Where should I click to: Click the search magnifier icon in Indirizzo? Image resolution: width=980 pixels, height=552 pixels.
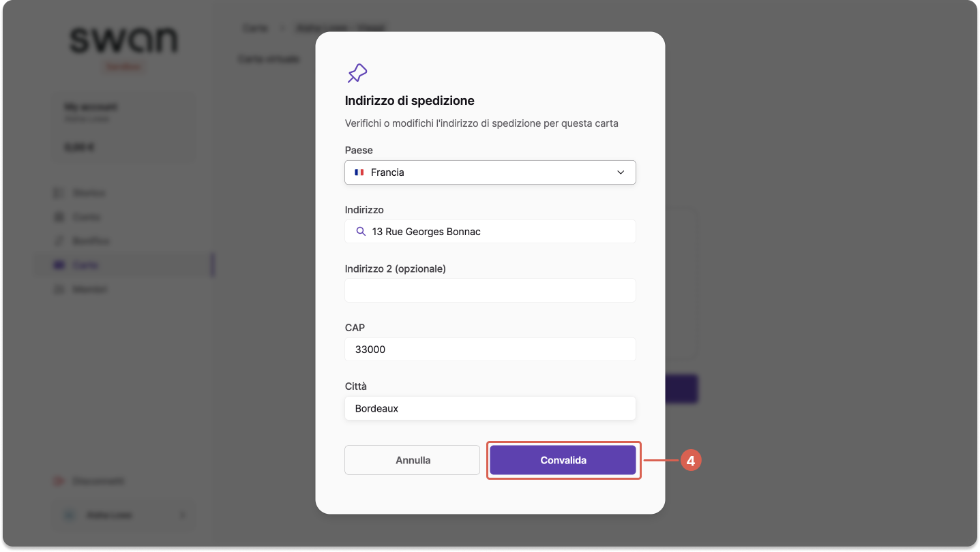pyautogui.click(x=361, y=232)
